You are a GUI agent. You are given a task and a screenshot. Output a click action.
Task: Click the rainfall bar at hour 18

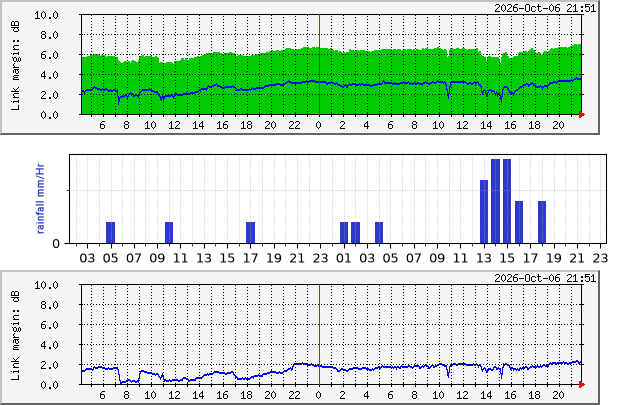point(542,222)
